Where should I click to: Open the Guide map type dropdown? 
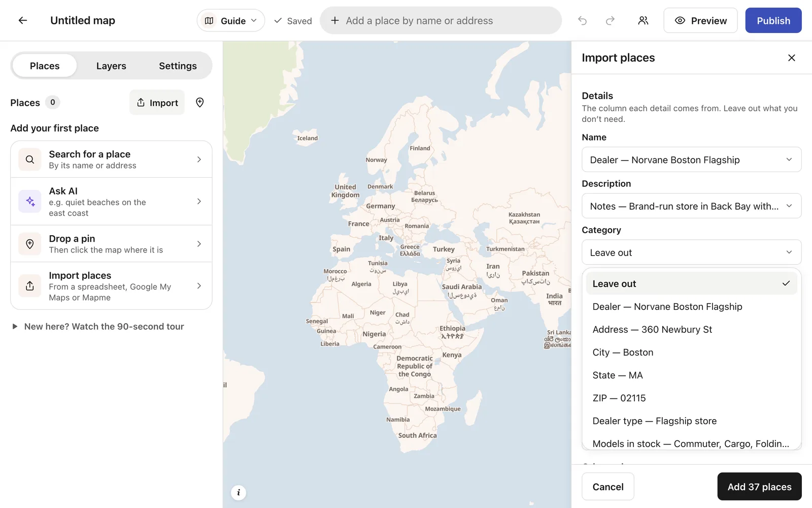click(x=231, y=20)
